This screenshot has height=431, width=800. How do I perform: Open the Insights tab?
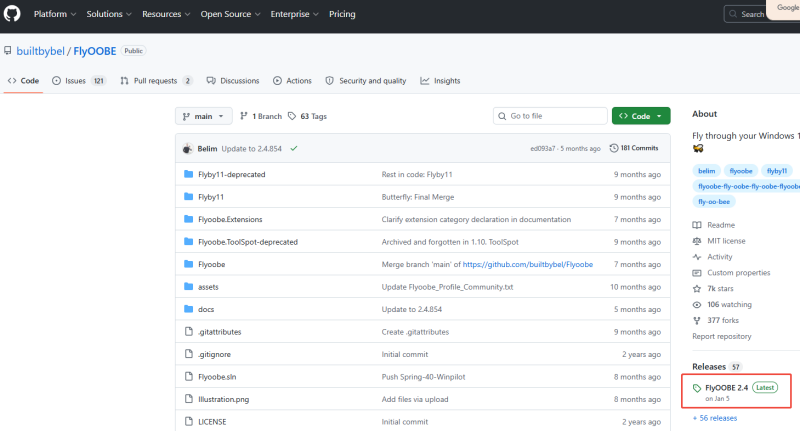point(440,81)
